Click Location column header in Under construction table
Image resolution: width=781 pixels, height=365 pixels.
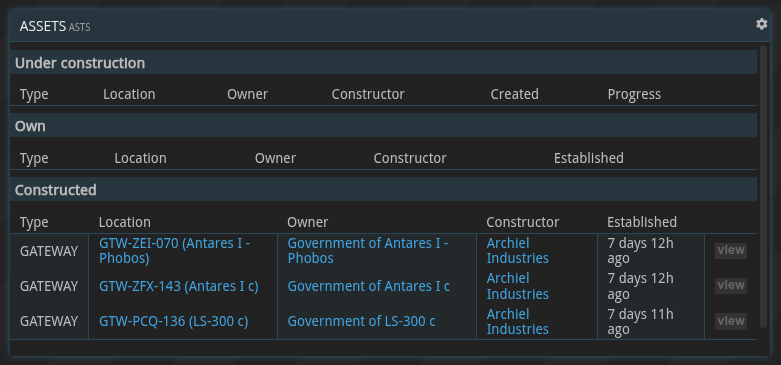129,94
